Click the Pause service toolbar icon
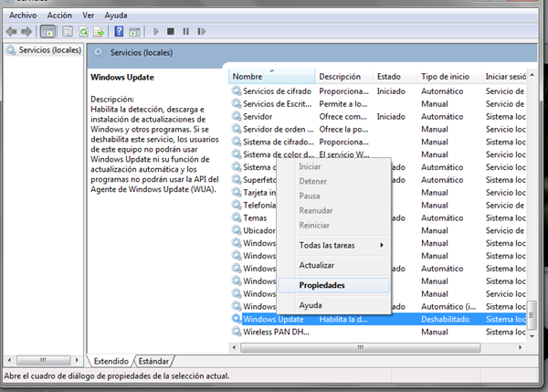548x392 pixels. [x=184, y=31]
